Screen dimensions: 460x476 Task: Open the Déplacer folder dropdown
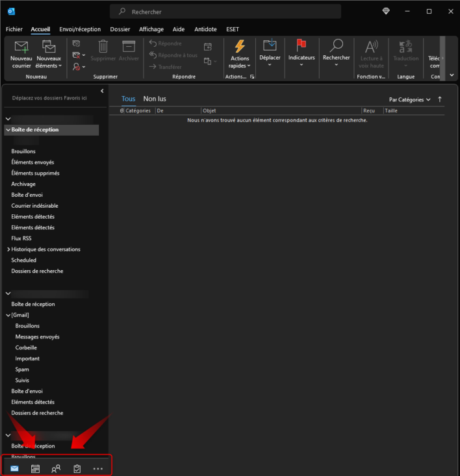(270, 52)
